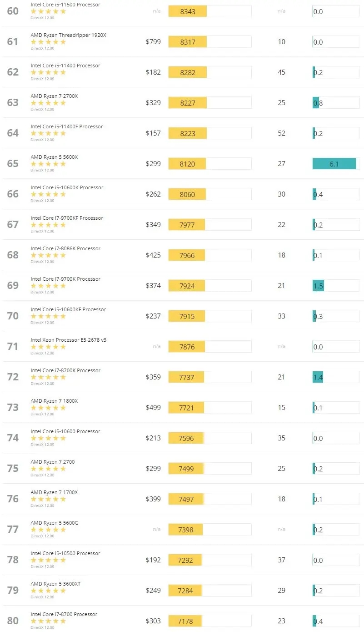Click the last star under Intel Core i5-10600K

pos(64,193)
